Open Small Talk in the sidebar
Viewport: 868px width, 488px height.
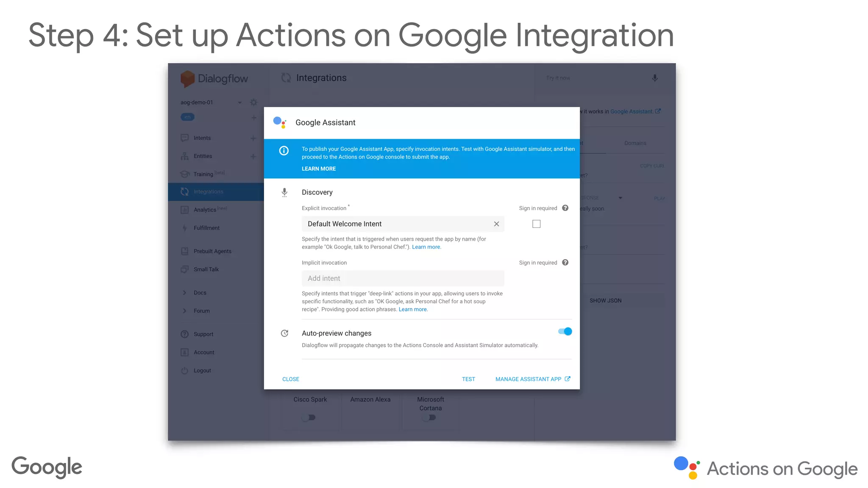coord(206,269)
